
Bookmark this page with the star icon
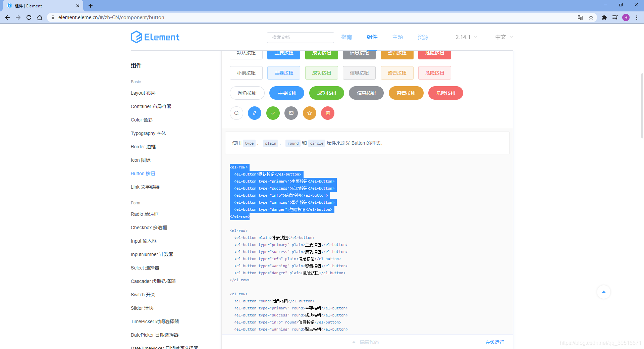[x=591, y=17]
